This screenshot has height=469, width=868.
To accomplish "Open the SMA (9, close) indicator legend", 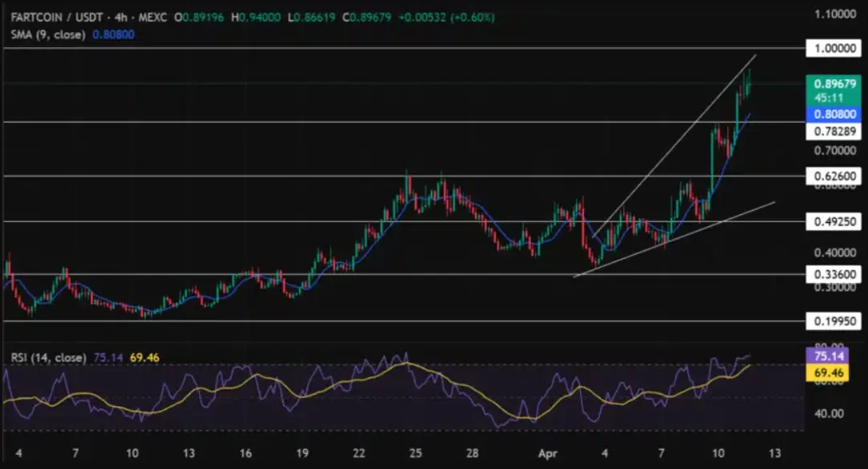I will point(47,35).
